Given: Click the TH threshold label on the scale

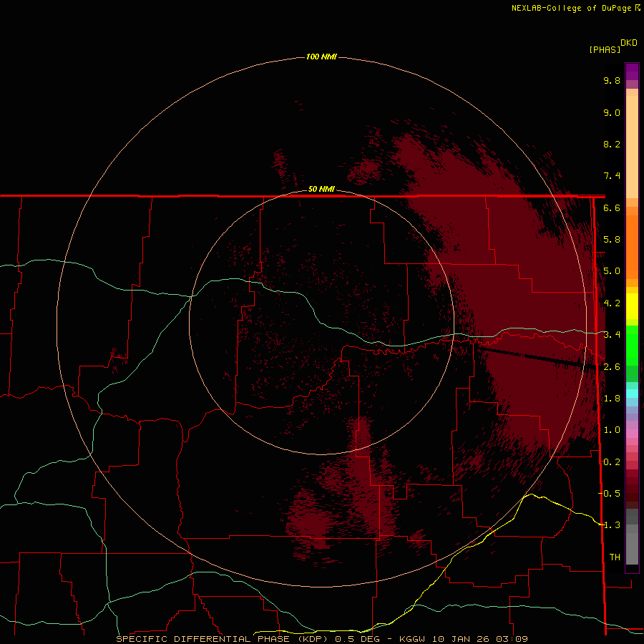Looking at the screenshot, I should tap(615, 557).
